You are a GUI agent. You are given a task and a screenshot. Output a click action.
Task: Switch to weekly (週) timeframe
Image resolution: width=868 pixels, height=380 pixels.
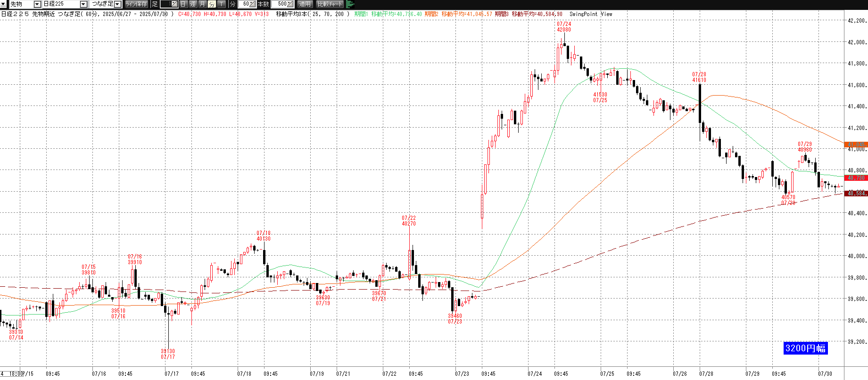click(x=193, y=4)
